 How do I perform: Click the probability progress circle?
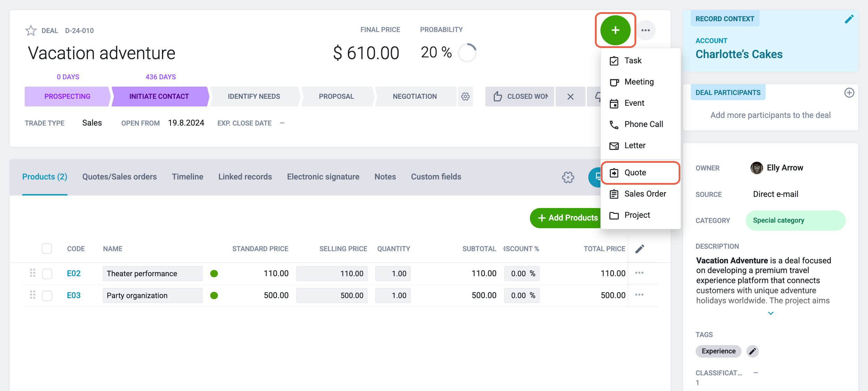(x=467, y=53)
